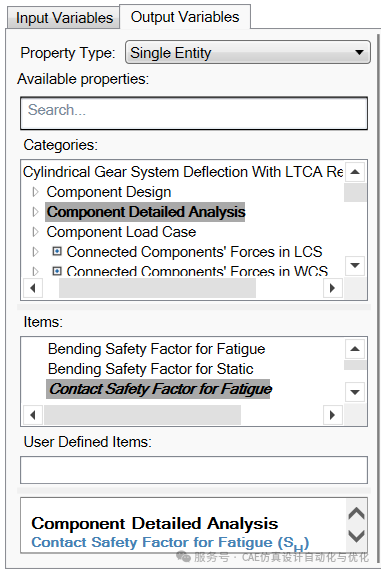The width and height of the screenshot is (381, 572).
Task: Select Bending Safety Factor for Fatigue item
Action: (x=156, y=349)
